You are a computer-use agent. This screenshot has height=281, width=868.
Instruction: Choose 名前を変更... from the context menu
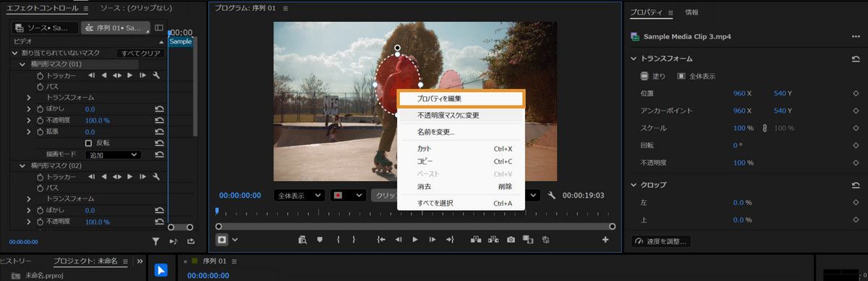[460, 133]
